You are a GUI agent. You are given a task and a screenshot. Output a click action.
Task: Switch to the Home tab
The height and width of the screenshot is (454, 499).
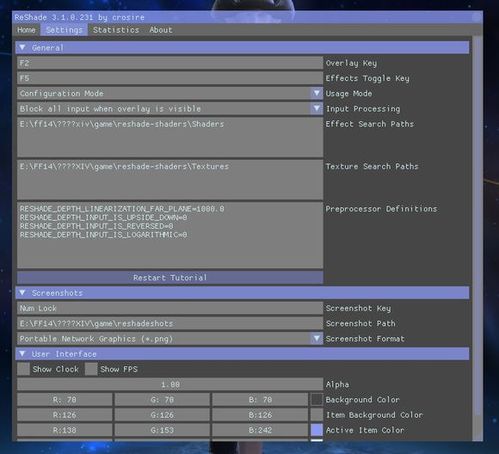pyautogui.click(x=26, y=30)
